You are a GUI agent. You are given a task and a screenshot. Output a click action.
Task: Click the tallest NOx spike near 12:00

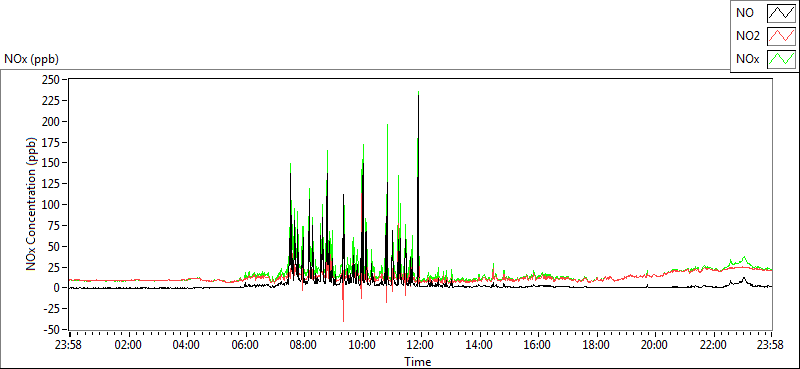[418, 94]
